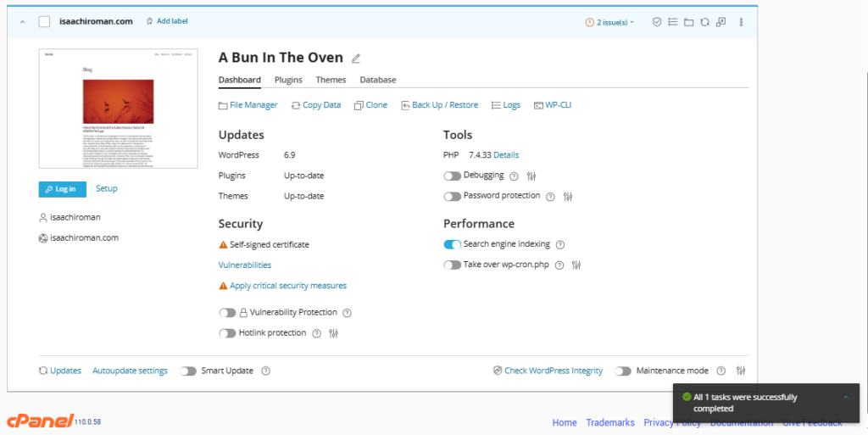The height and width of the screenshot is (435, 868).
Task: Open Maintenance mode settings sliders icon
Action: coord(742,371)
